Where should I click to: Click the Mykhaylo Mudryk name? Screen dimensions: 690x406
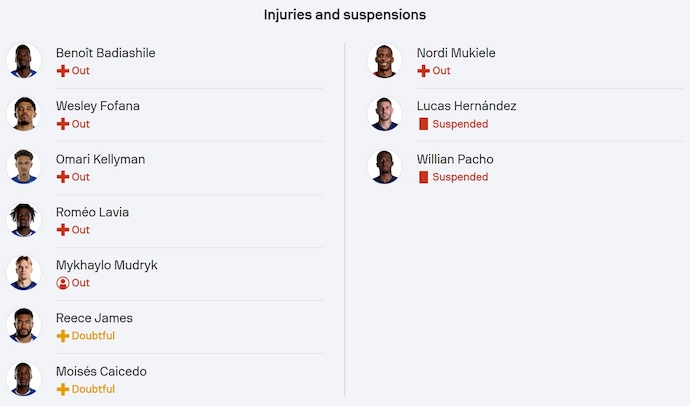(x=106, y=265)
